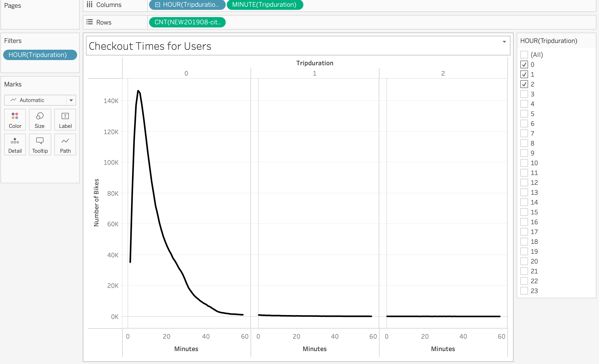Click the Number of Bikes axis label

pyautogui.click(x=96, y=202)
